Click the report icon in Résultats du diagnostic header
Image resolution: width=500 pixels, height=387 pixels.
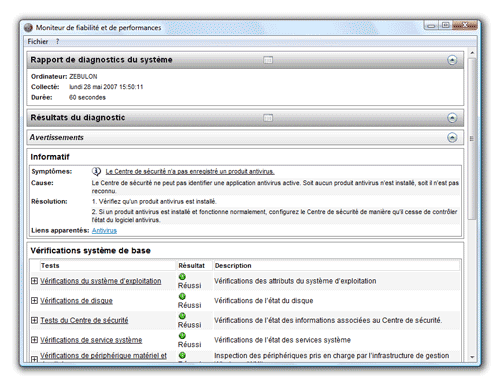[268, 118]
